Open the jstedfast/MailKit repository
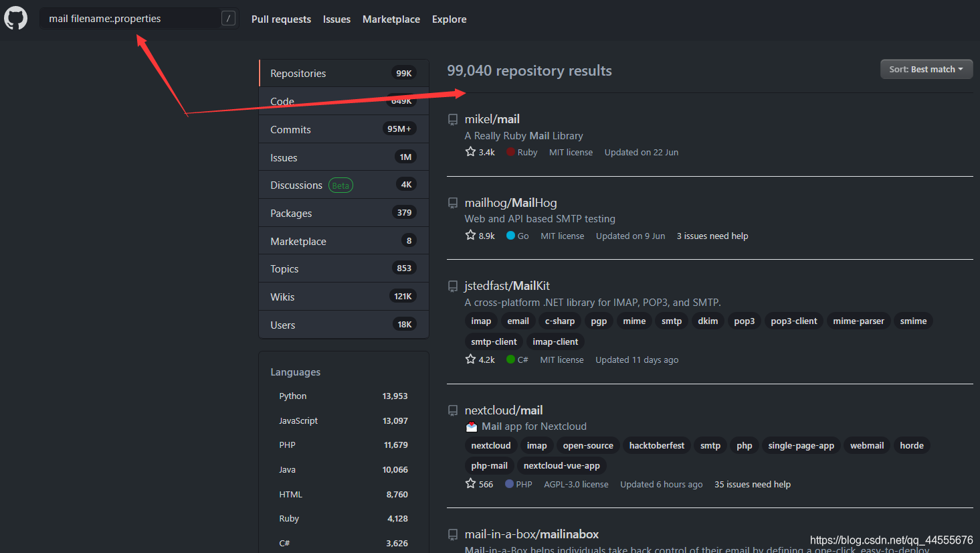Image resolution: width=980 pixels, height=553 pixels. (507, 286)
